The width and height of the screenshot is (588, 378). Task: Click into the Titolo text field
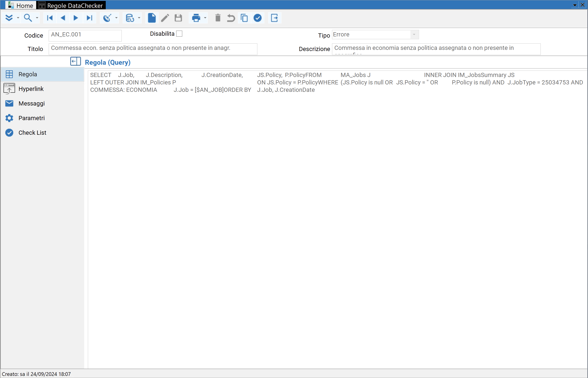click(x=153, y=49)
